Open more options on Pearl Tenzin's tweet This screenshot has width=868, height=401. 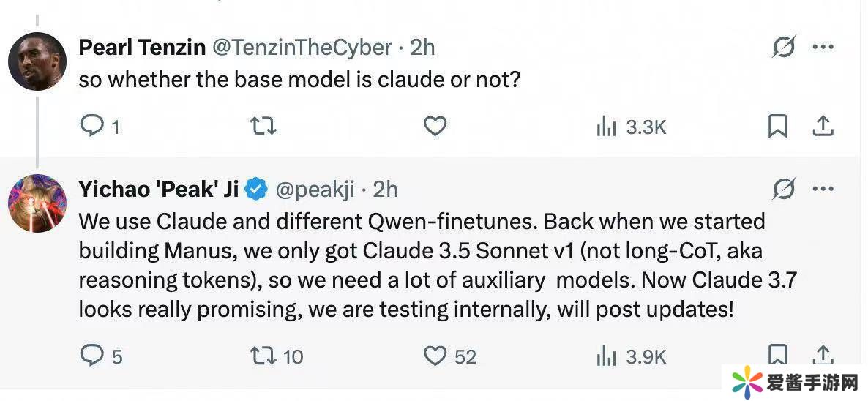pos(823,48)
